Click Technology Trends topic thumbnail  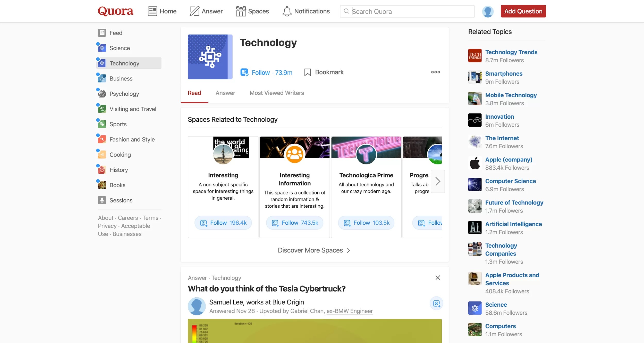coord(475,55)
